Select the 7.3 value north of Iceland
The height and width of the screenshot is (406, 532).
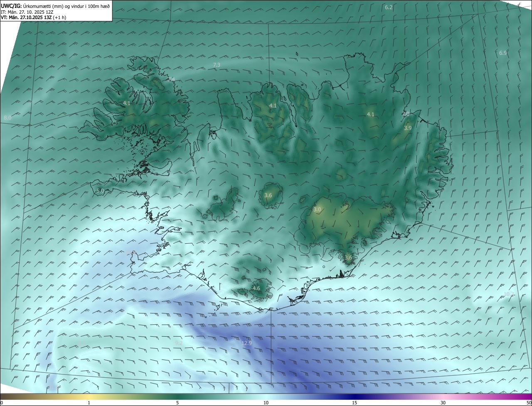click(x=217, y=65)
